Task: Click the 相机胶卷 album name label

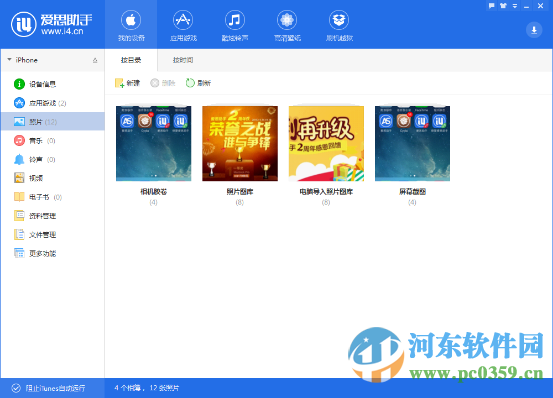Action: [x=153, y=192]
